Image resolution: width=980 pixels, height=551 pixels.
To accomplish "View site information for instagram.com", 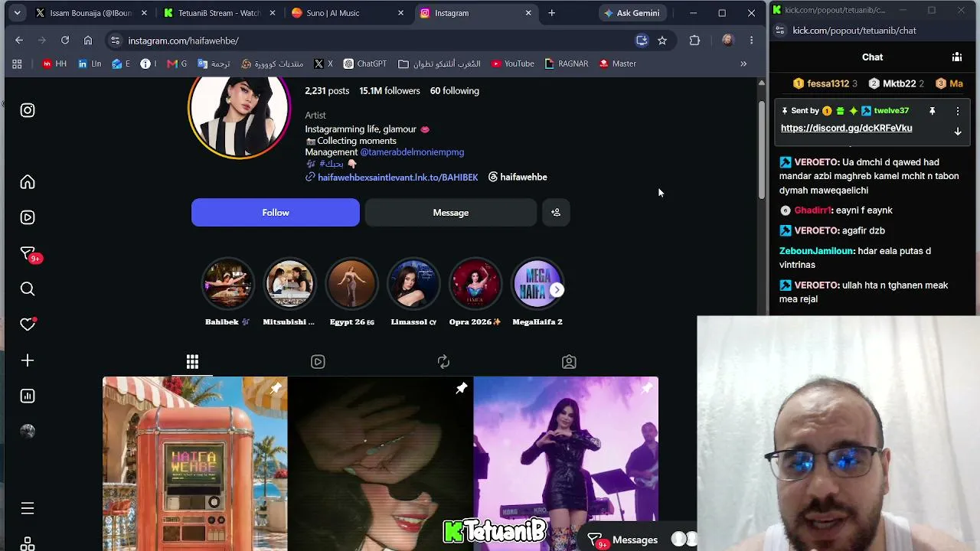I will click(115, 41).
